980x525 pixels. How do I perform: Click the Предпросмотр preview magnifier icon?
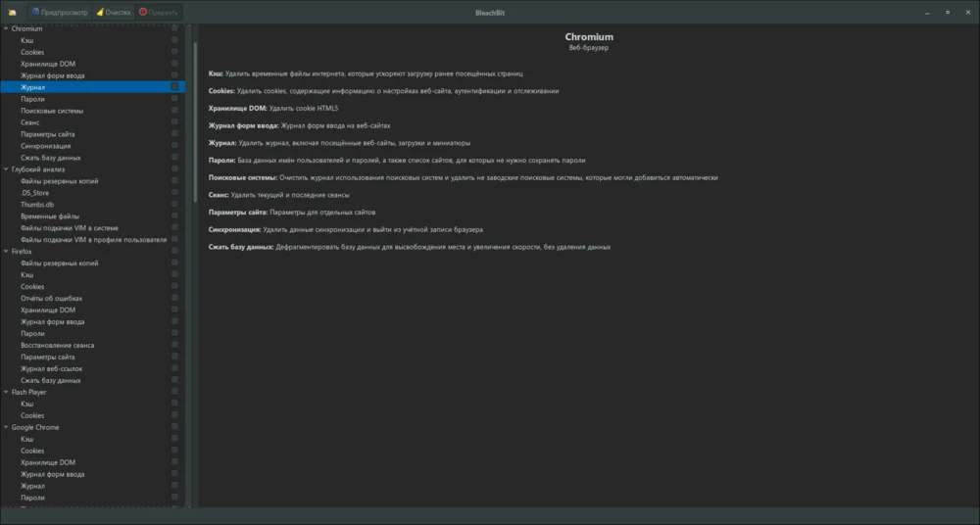point(35,11)
